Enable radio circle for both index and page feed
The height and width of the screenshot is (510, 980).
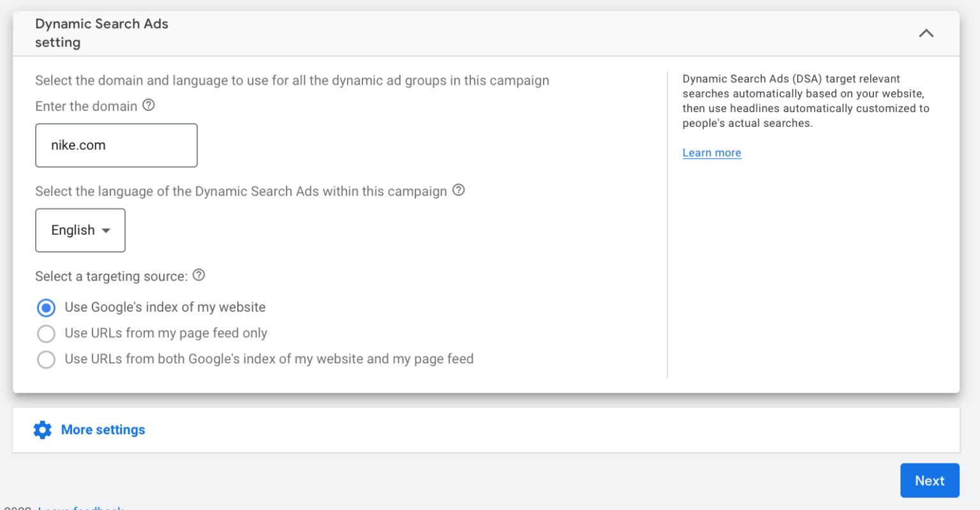(x=46, y=360)
